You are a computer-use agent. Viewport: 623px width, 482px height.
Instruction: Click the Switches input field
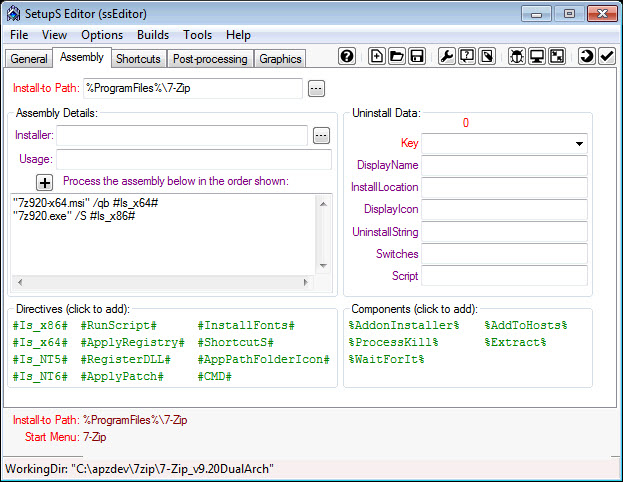[x=504, y=254]
